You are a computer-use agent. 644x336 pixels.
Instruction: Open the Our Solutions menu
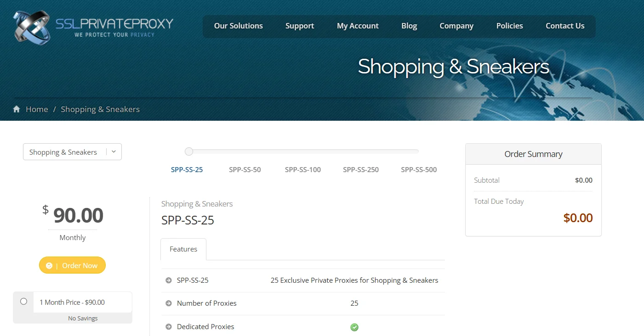tap(239, 26)
